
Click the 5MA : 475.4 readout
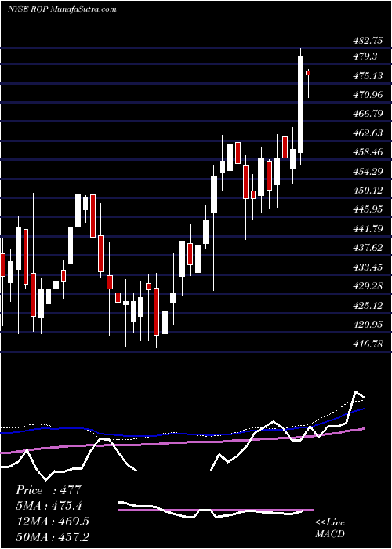(51, 506)
